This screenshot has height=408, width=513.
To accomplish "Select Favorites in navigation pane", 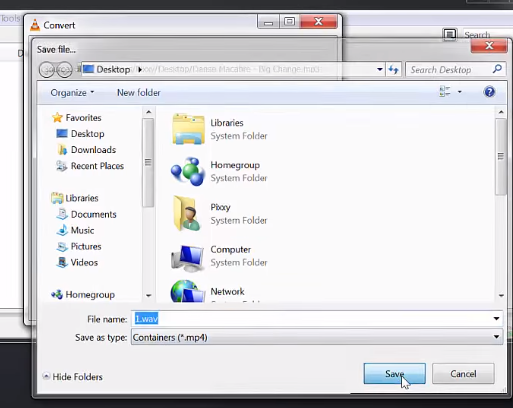I will 83,118.
